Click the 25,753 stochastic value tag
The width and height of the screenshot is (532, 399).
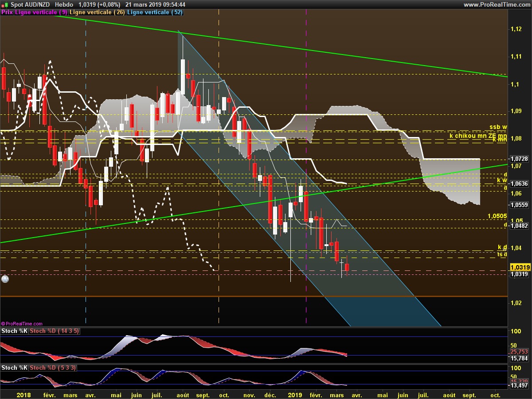(519, 351)
